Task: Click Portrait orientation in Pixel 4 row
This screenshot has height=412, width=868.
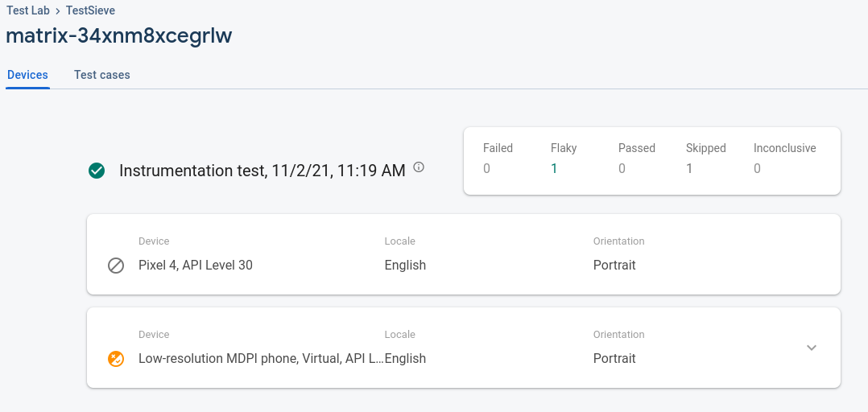Action: click(614, 266)
